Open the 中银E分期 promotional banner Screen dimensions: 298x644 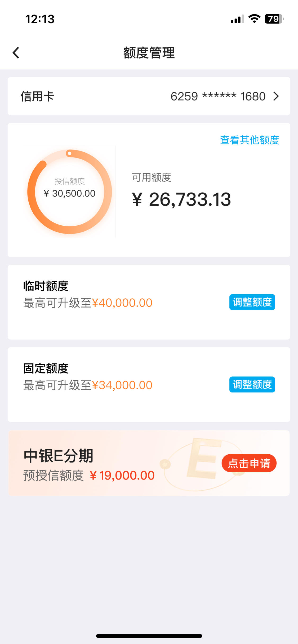tap(149, 463)
